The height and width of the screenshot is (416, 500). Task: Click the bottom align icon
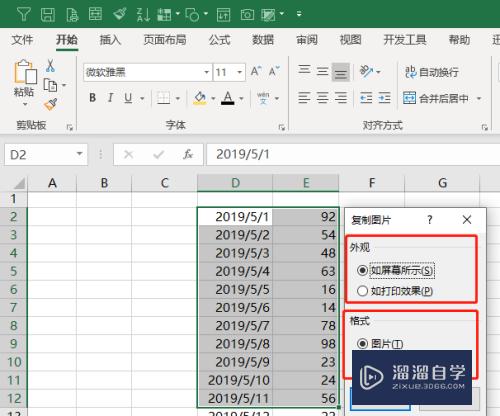[341, 72]
